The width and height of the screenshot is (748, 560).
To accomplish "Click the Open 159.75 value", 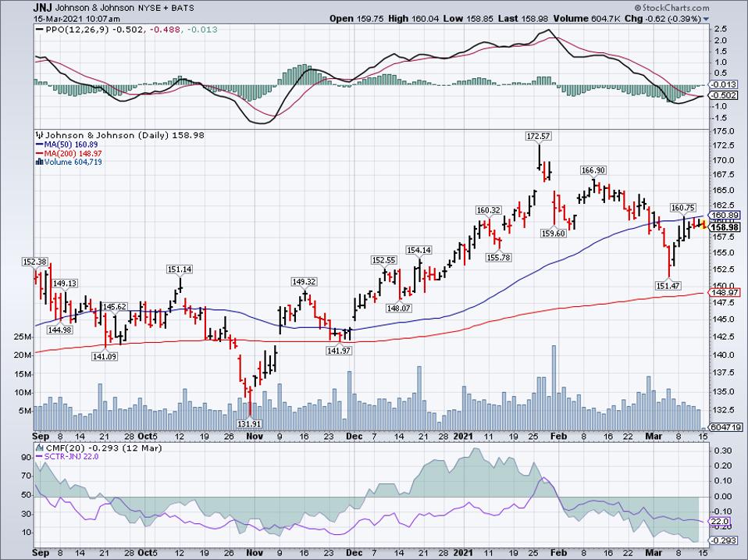I will click(x=357, y=19).
